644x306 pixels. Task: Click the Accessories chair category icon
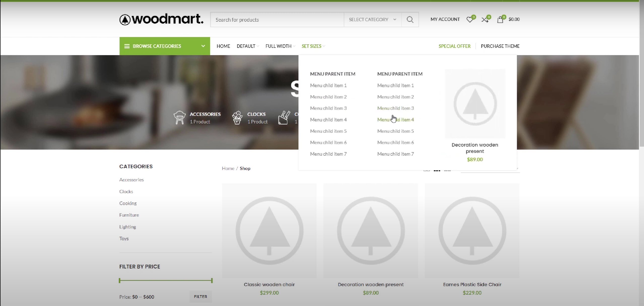[x=180, y=118]
